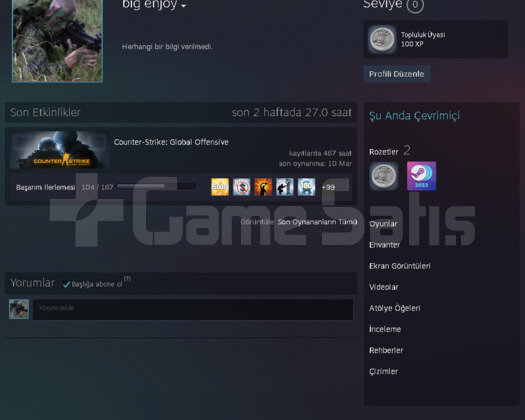Click Profili Düzenle button
525x420 pixels.
pyautogui.click(x=396, y=74)
